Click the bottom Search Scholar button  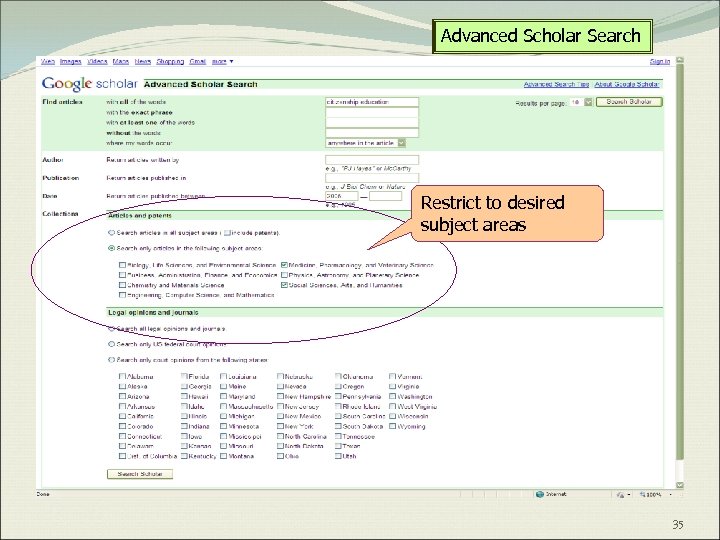[140, 474]
